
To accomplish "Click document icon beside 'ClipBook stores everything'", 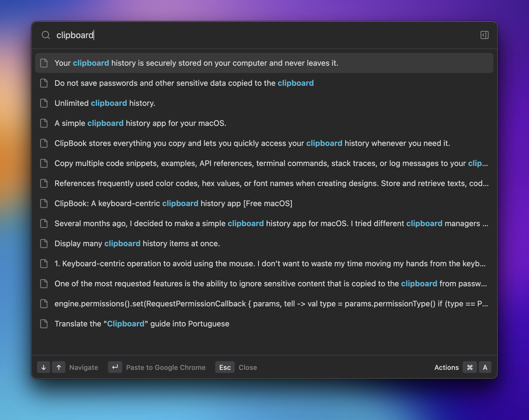I will (44, 143).
